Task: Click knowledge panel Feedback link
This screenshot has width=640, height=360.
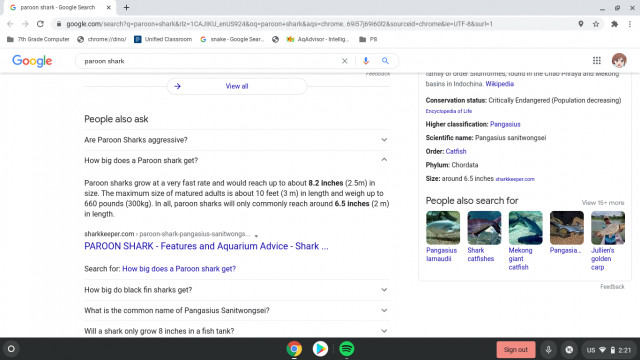Action: 612,287
